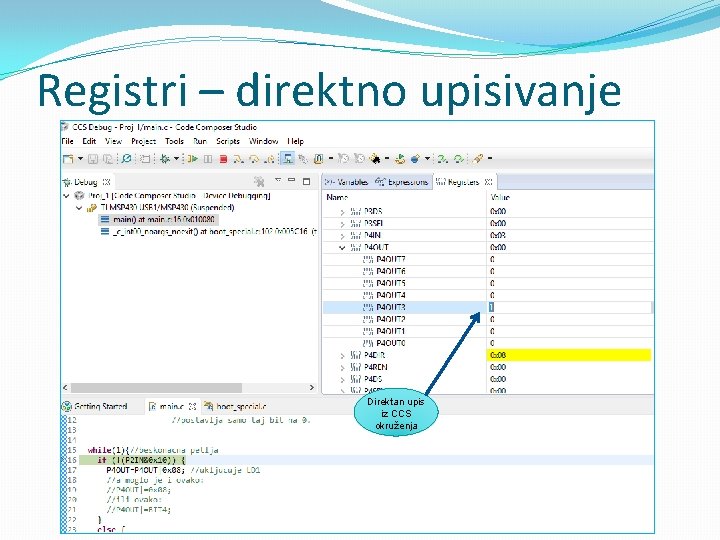Open the Window menu
720x540 pixels.
tap(264, 141)
